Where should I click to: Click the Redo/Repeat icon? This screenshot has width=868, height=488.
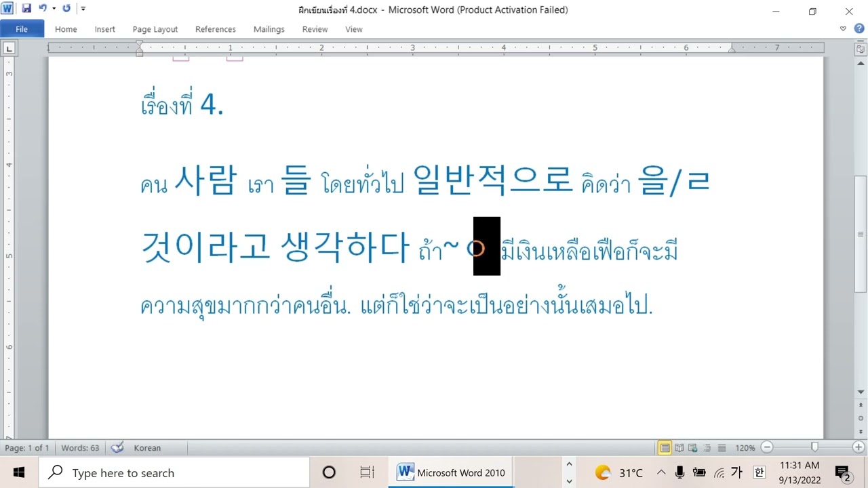[66, 9]
